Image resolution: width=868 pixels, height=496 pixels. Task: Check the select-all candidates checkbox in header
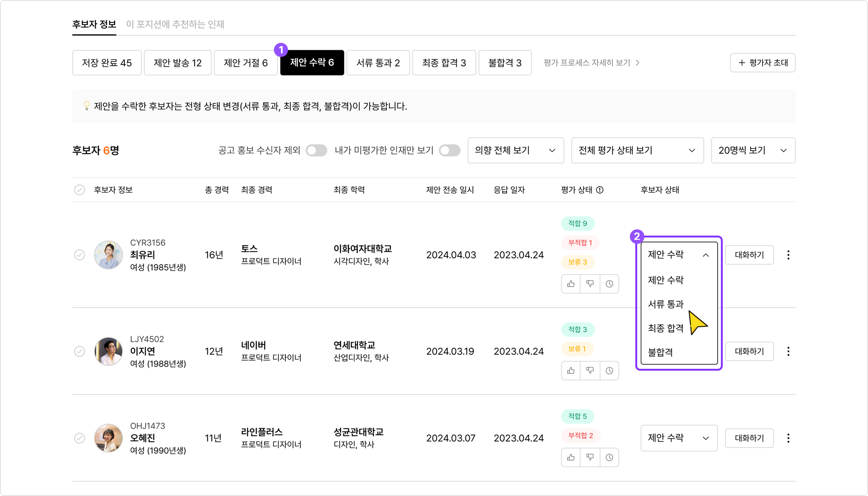(79, 190)
